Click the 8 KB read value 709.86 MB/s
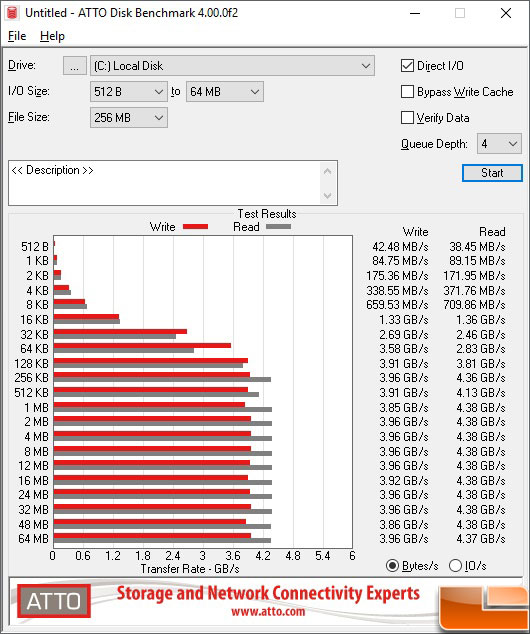Image resolution: width=530 pixels, height=634 pixels. click(x=474, y=305)
